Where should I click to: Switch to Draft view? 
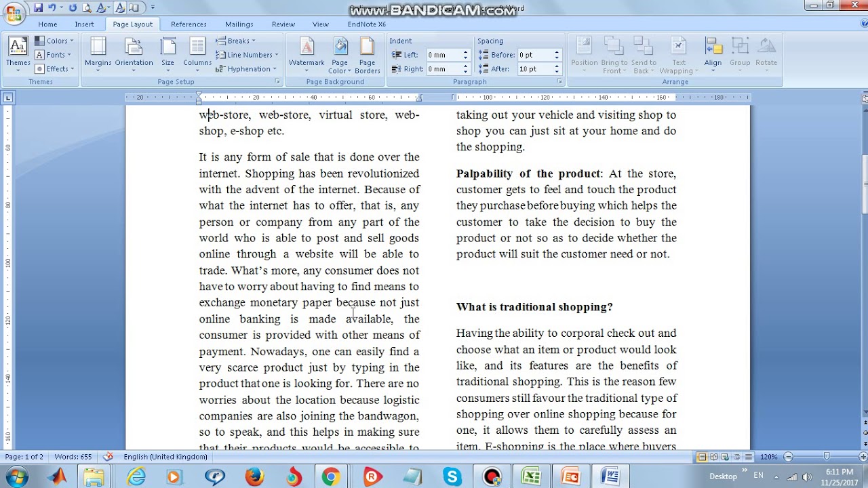[747, 457]
